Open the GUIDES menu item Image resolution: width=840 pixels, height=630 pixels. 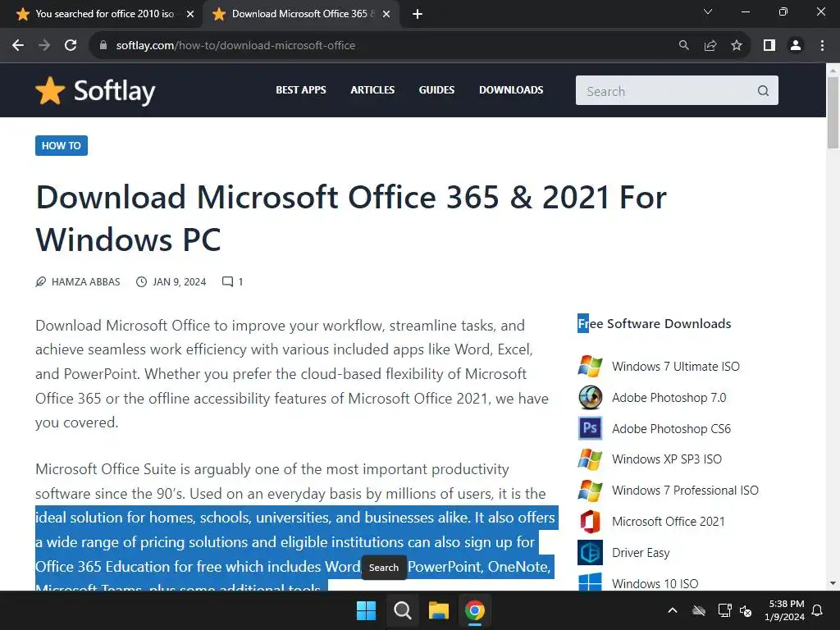[436, 90]
